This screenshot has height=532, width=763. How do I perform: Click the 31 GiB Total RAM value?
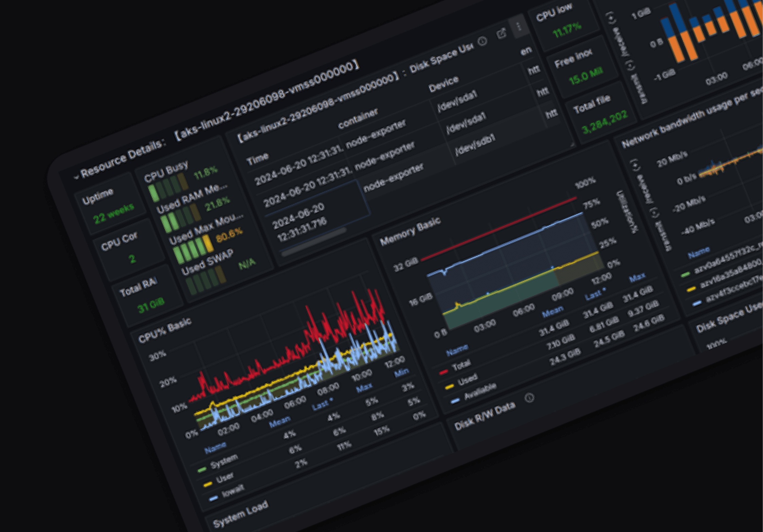pos(151,305)
